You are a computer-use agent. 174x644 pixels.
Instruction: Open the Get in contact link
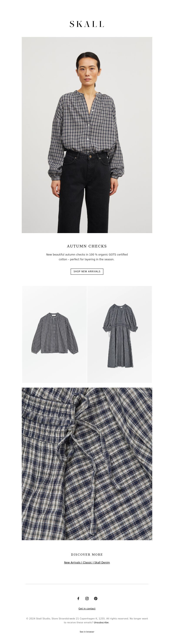87,609
